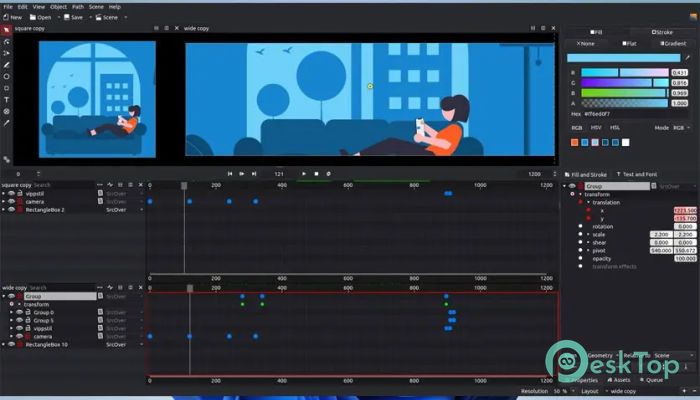Jump to the next keyframe

[254, 174]
